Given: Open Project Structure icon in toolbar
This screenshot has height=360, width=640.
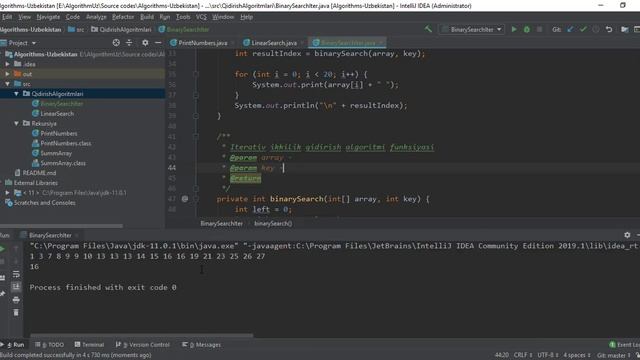Looking at the screenshot, I should (624, 29).
